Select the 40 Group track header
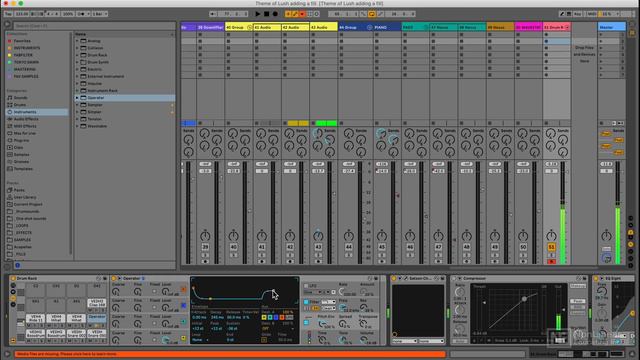The image size is (640, 360). point(238,27)
